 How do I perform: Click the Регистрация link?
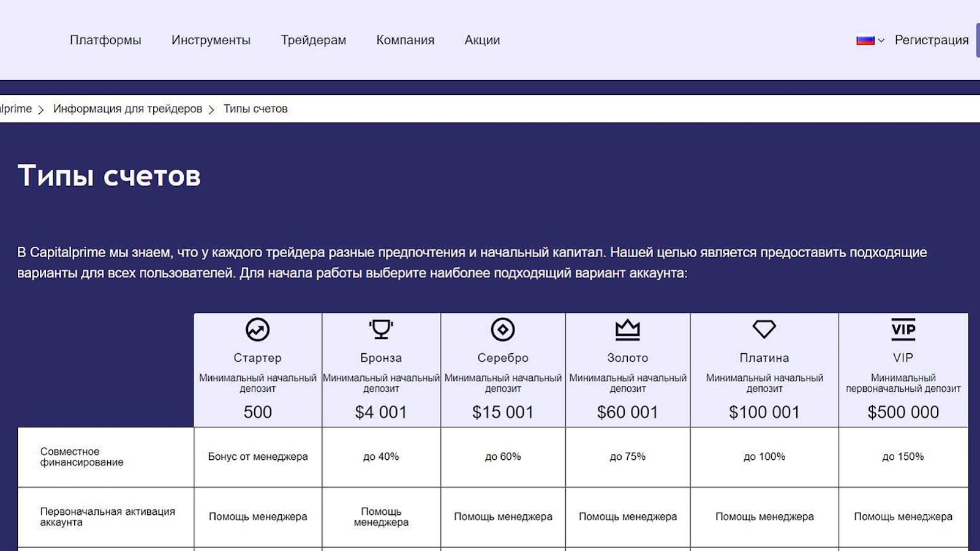pyautogui.click(x=930, y=39)
